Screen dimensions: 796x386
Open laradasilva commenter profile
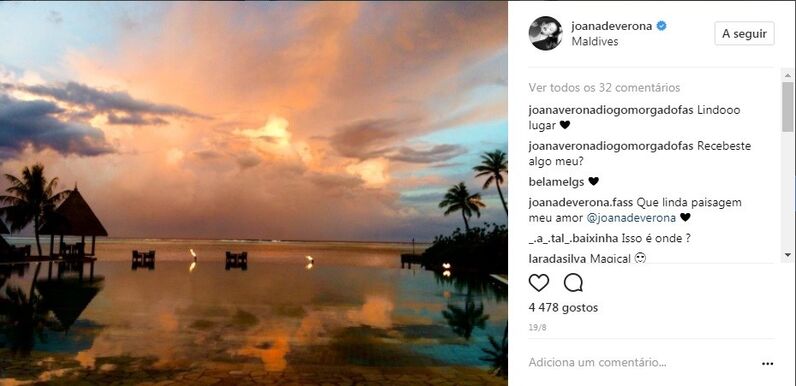tap(558, 259)
